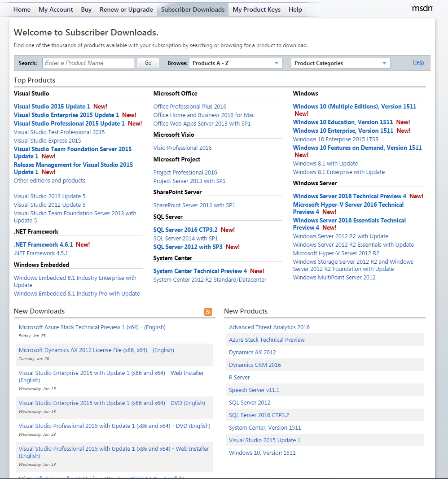
Task: Open Windows 8.1 Enterprise with Update
Action: [x=339, y=172]
